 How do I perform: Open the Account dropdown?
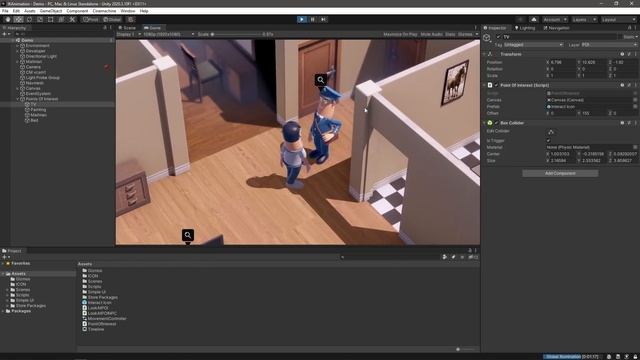pos(554,19)
